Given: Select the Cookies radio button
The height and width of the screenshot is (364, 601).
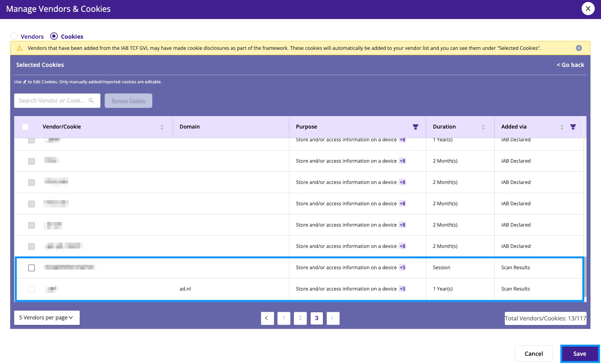Looking at the screenshot, I should (x=54, y=36).
